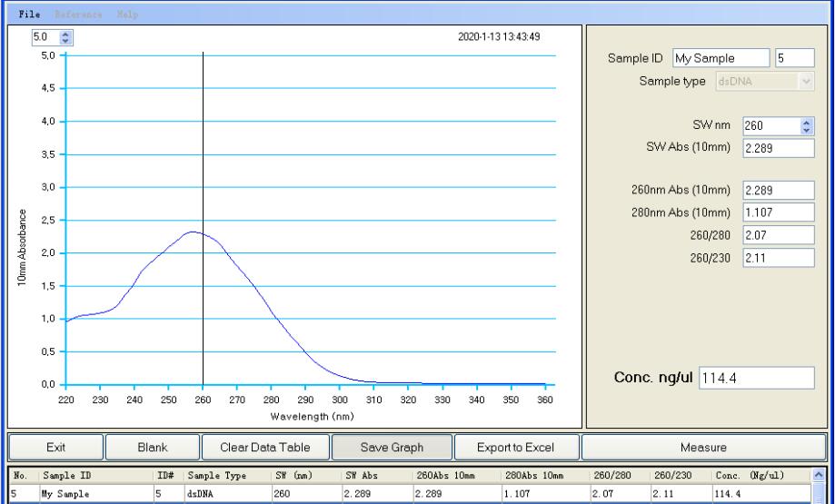Image resolution: width=835 pixels, height=504 pixels.
Task: Click the 260nm Abs value field
Action: point(779,190)
